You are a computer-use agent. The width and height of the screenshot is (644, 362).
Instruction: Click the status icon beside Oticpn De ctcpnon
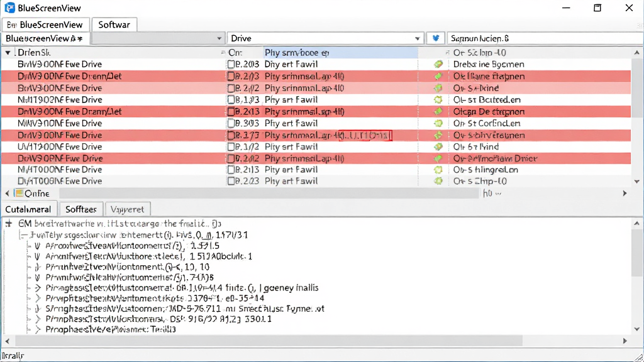tap(438, 111)
